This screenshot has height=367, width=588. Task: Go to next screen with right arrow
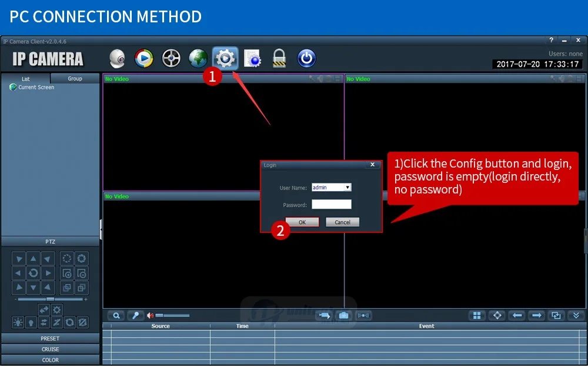tap(537, 316)
